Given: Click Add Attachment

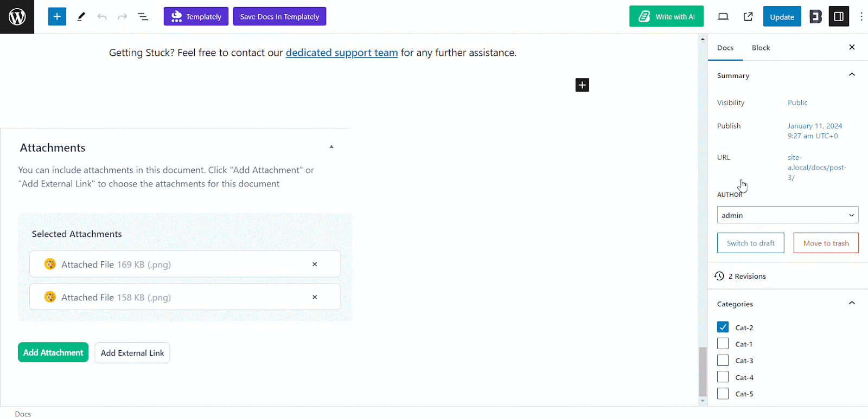Looking at the screenshot, I should click(53, 352).
